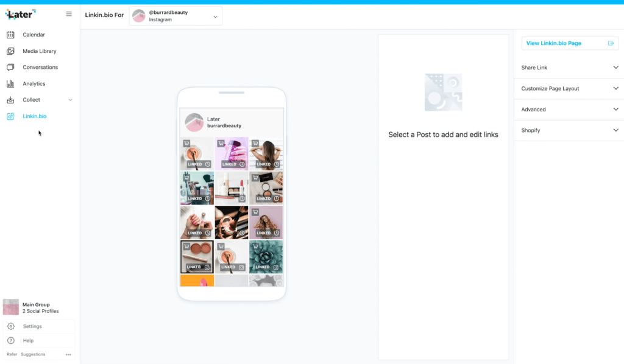Select the hand holding pink lipstick post
The height and width of the screenshot is (364, 624).
tap(197, 223)
